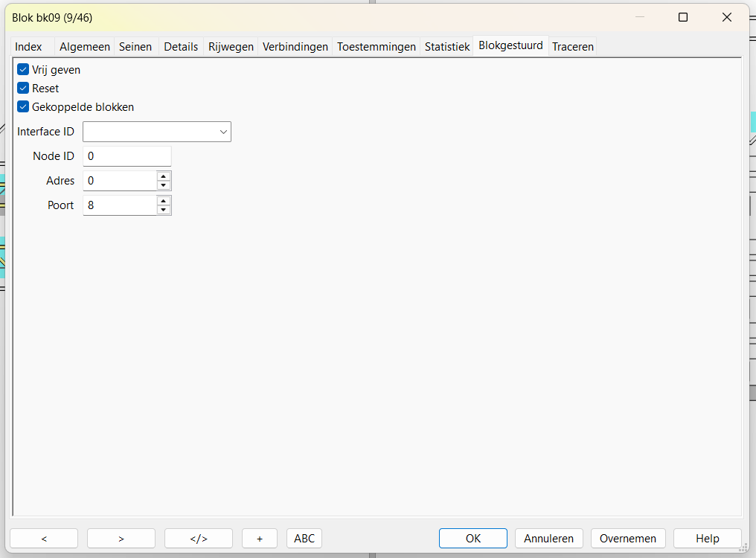756x558 pixels.
Task: View the Statistiek tab
Action: [447, 47]
